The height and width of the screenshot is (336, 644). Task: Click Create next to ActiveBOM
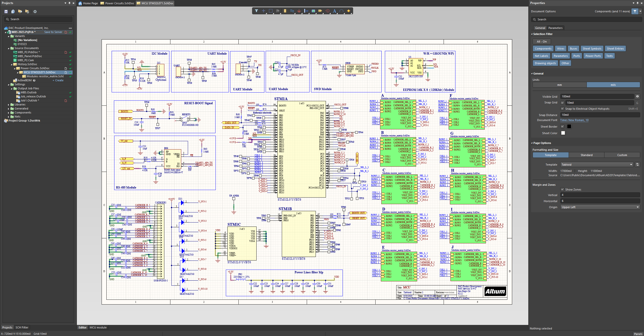pos(58,81)
